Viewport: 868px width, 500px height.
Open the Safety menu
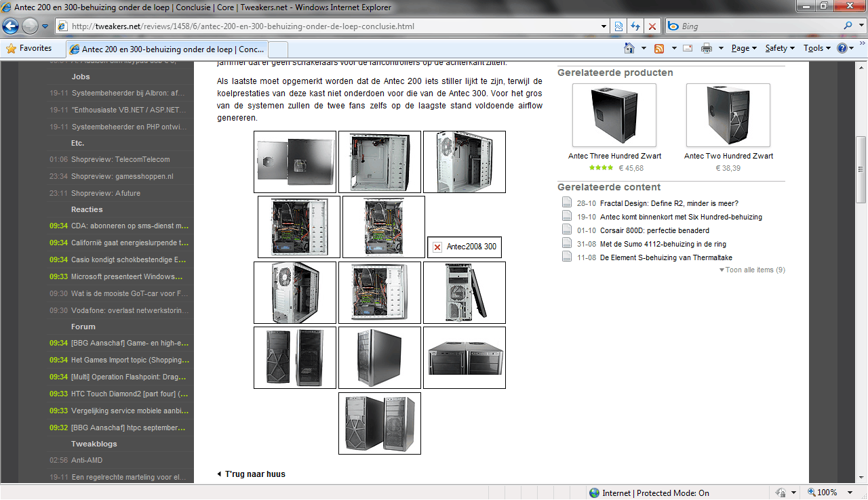tap(780, 48)
